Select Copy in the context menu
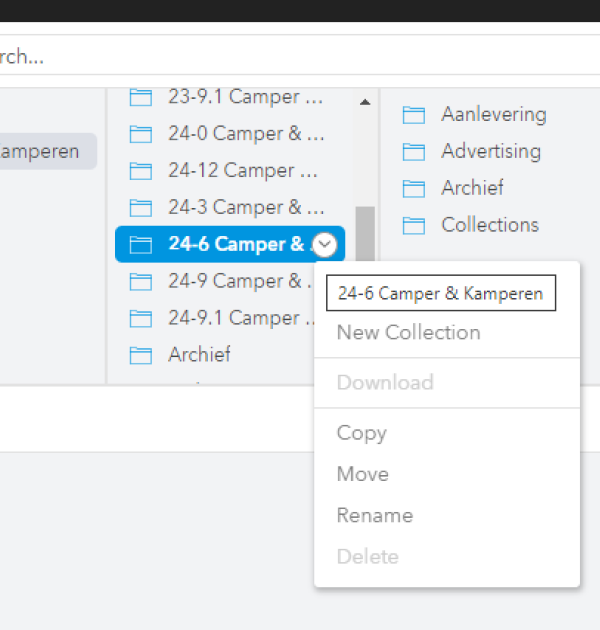This screenshot has height=630, width=600. pyautogui.click(x=362, y=433)
